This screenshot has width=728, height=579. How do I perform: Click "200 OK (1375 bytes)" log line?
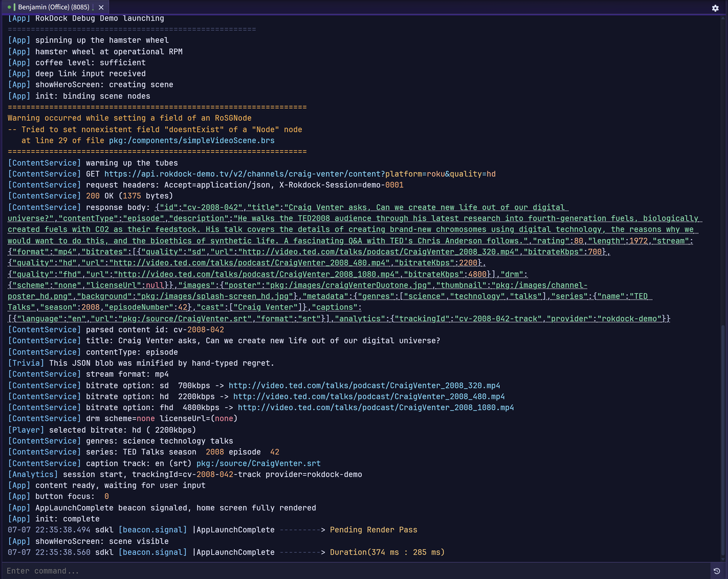(90, 196)
